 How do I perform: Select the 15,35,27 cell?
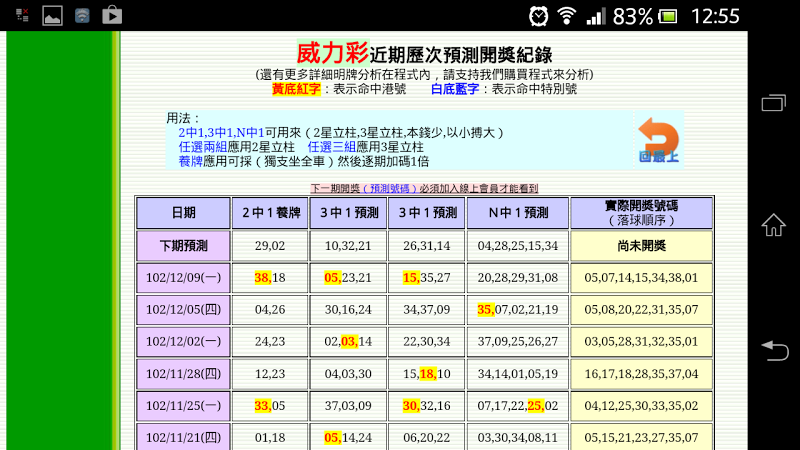pyautogui.click(x=427, y=278)
